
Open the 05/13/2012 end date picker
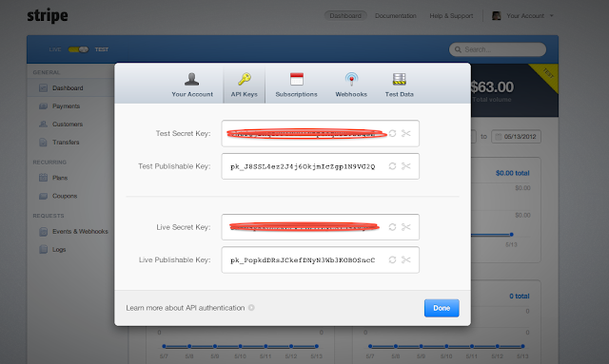[x=516, y=137]
